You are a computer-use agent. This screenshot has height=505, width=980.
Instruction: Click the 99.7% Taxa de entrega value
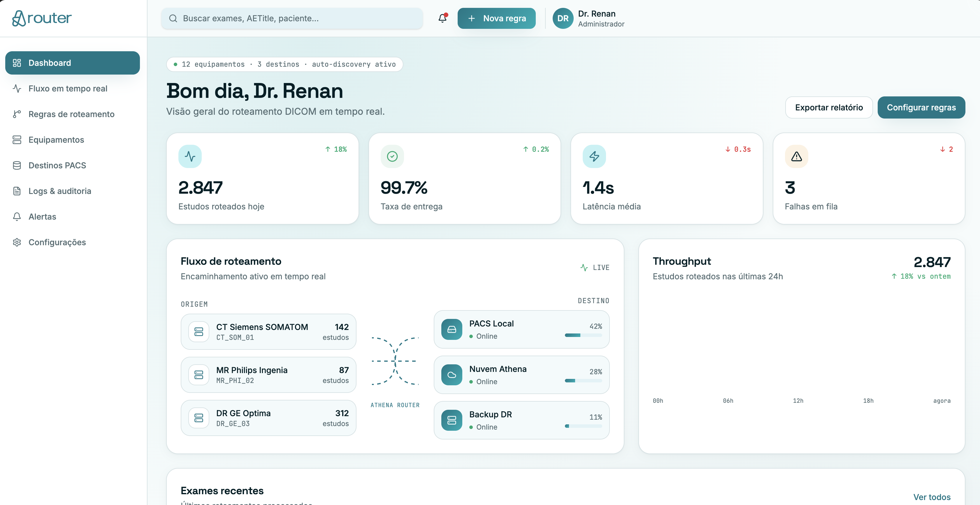point(404,188)
